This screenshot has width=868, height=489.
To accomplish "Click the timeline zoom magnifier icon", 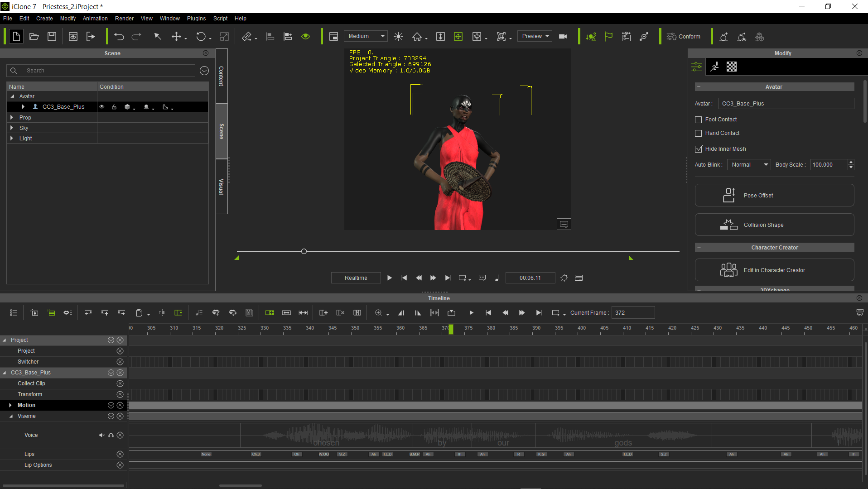I will tap(379, 313).
